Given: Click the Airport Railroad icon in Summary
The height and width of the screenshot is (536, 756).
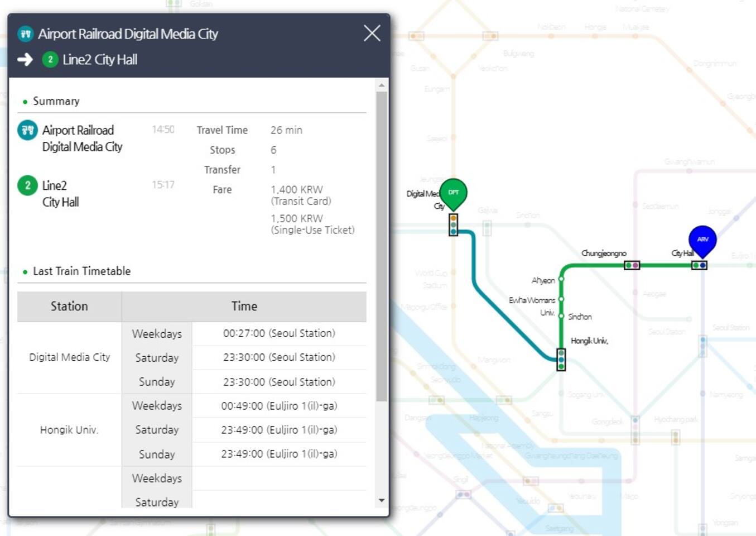Looking at the screenshot, I should [x=27, y=130].
